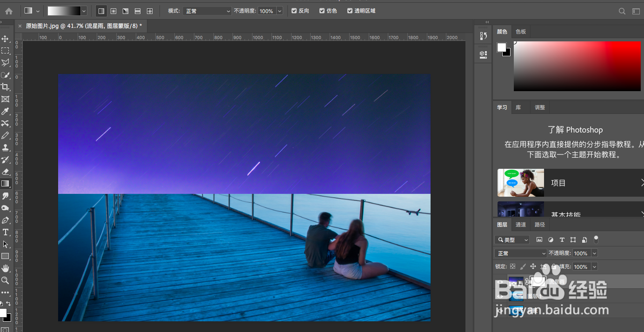Open the 3D panel icon in the dock
Image resolution: width=644 pixels, height=332 pixels.
tap(484, 54)
